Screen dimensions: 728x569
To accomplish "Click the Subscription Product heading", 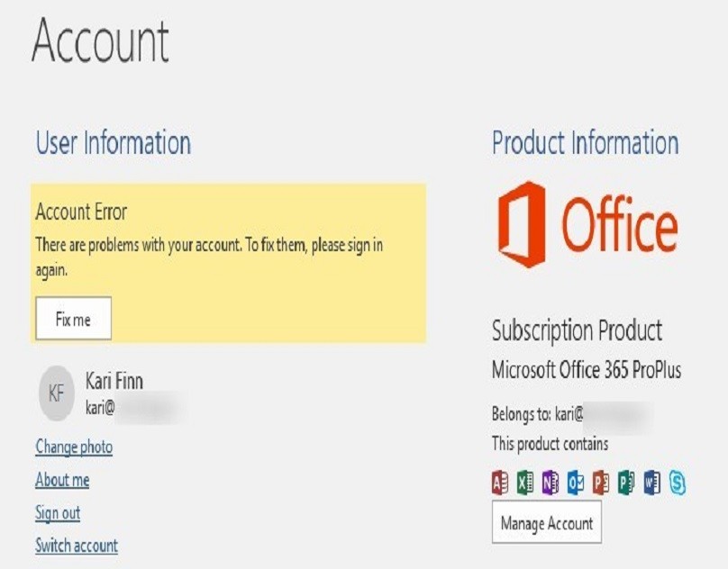I will coord(577,330).
